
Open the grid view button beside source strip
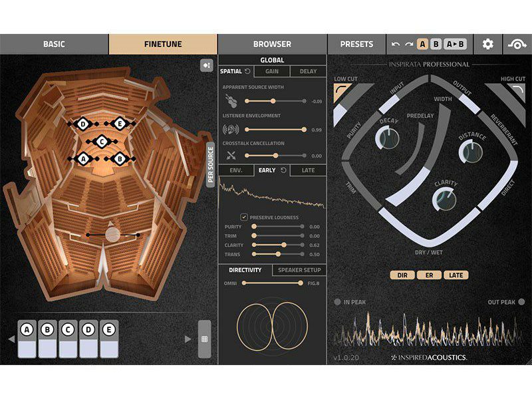[204, 338]
